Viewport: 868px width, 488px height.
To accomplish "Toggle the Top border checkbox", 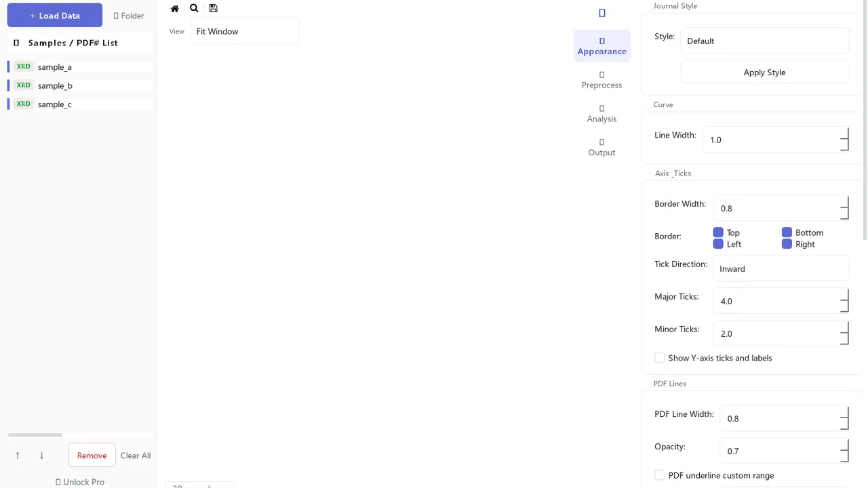I will (x=718, y=232).
